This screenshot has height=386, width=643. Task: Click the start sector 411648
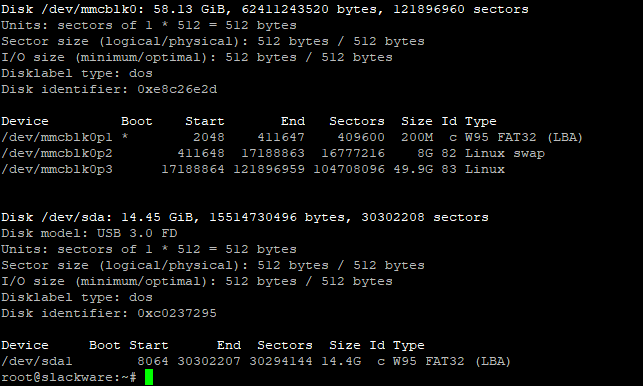pos(201,153)
